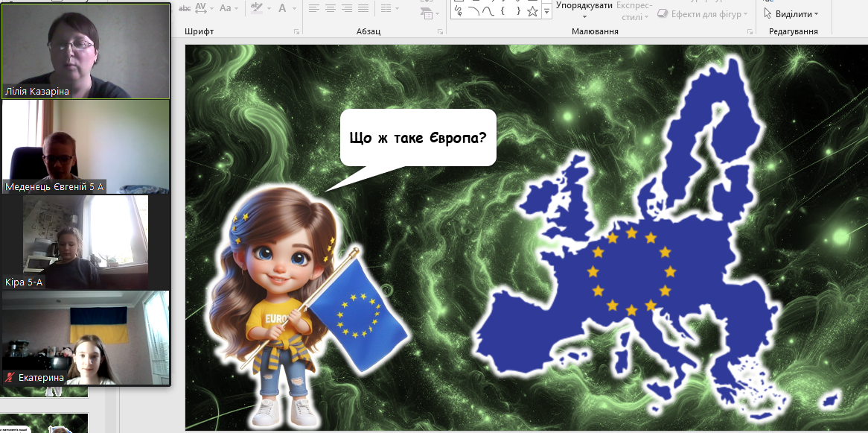Expand the character spacing dropdown arrow

click(211, 8)
